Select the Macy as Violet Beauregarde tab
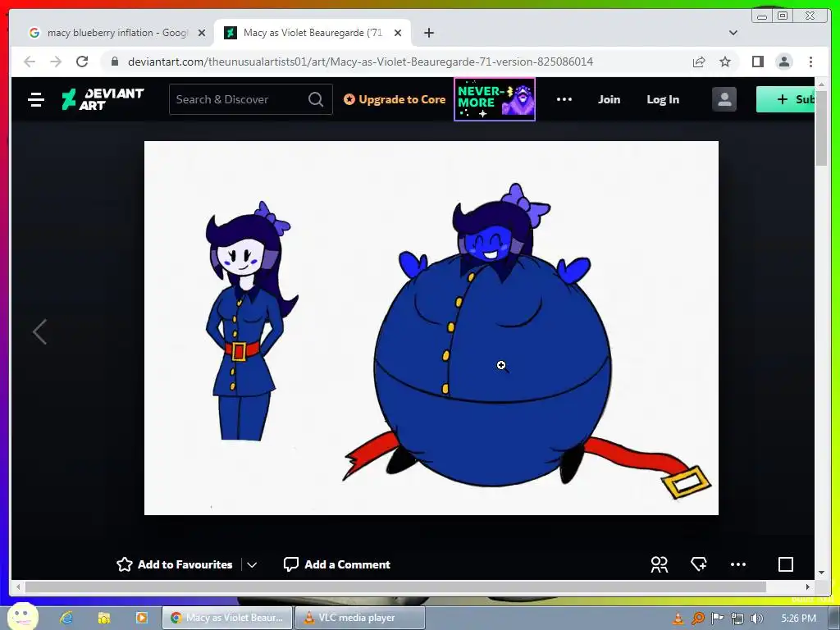 (x=313, y=33)
